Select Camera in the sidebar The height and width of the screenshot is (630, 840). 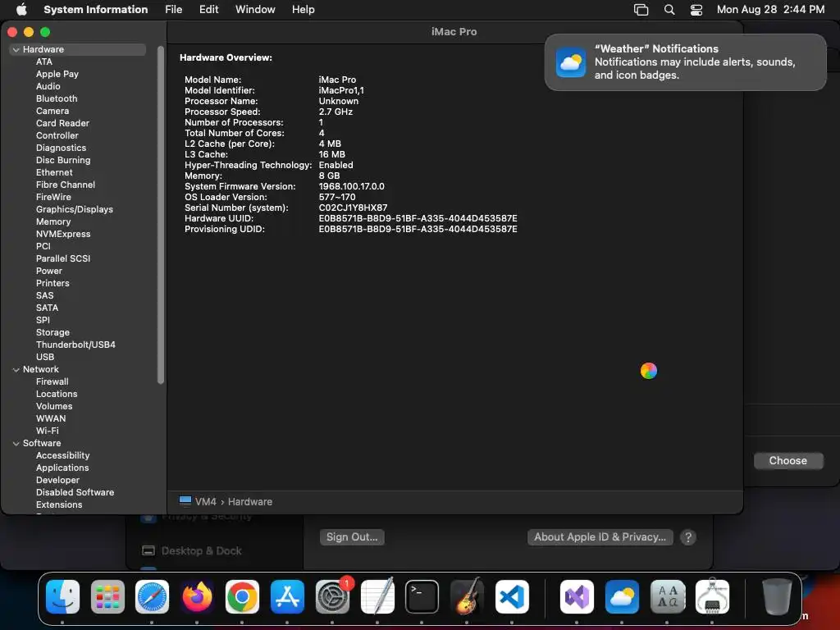pos(52,111)
